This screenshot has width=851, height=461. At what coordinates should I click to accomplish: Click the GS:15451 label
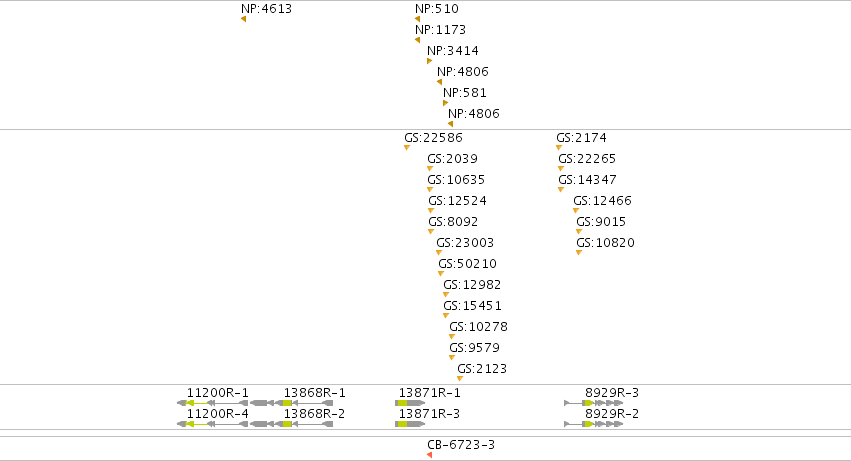click(472, 306)
